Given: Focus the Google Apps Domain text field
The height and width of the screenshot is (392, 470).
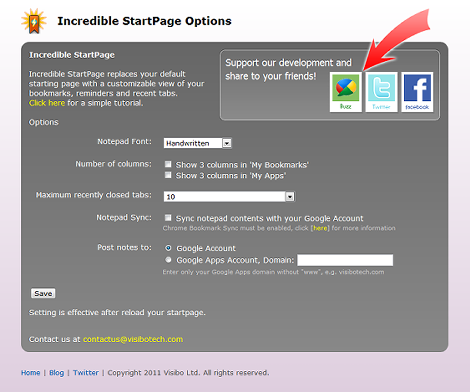Looking at the screenshot, I should coord(345,260).
